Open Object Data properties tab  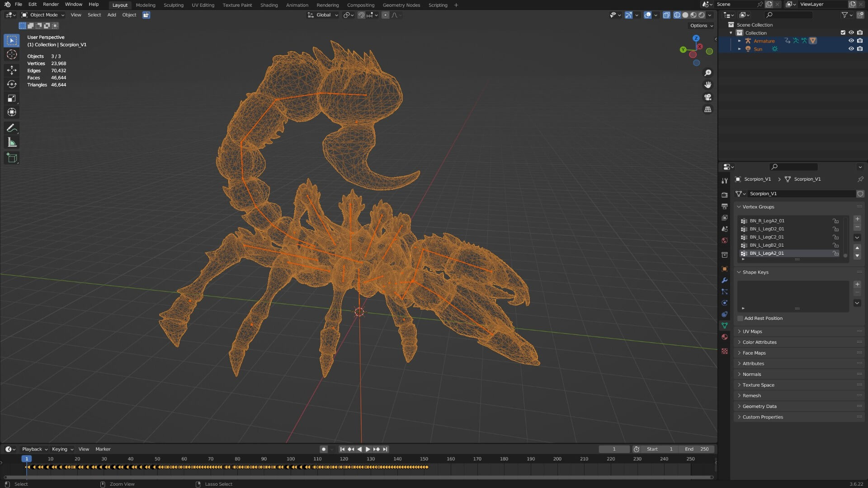point(725,325)
